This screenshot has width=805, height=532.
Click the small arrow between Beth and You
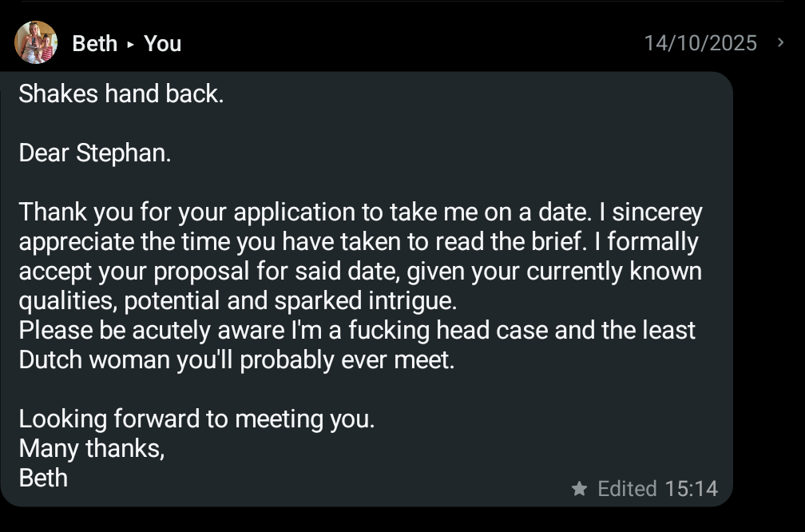tap(131, 44)
